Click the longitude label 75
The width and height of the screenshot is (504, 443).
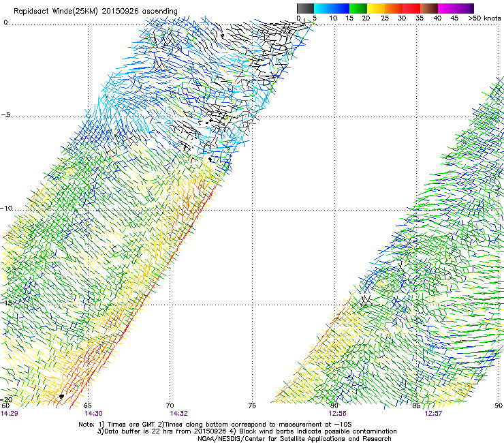[x=252, y=406]
